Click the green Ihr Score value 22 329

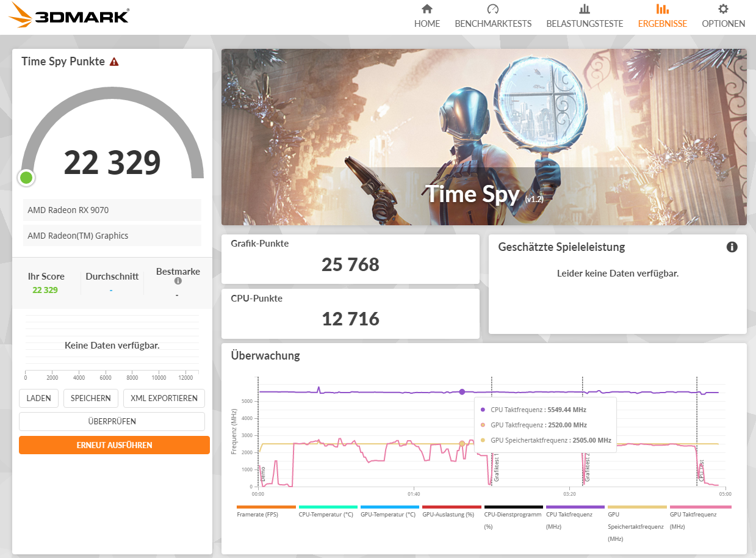click(45, 290)
